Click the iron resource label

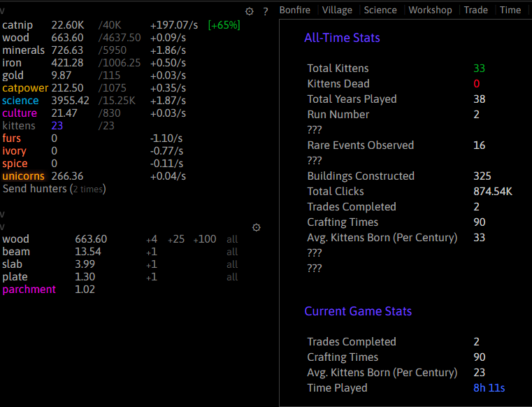coord(12,63)
